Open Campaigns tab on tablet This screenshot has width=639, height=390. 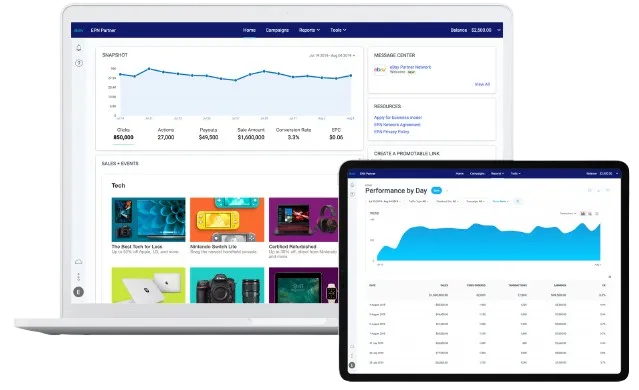[477, 174]
